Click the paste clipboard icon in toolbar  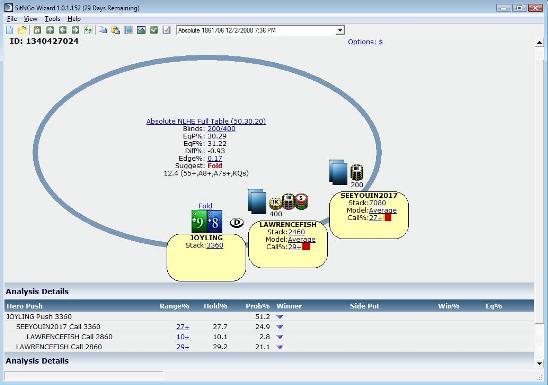(115, 30)
